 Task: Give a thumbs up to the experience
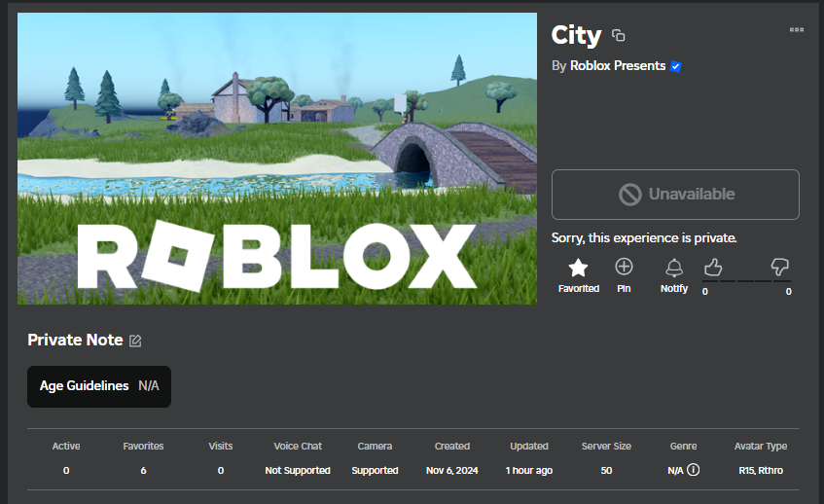(x=713, y=267)
